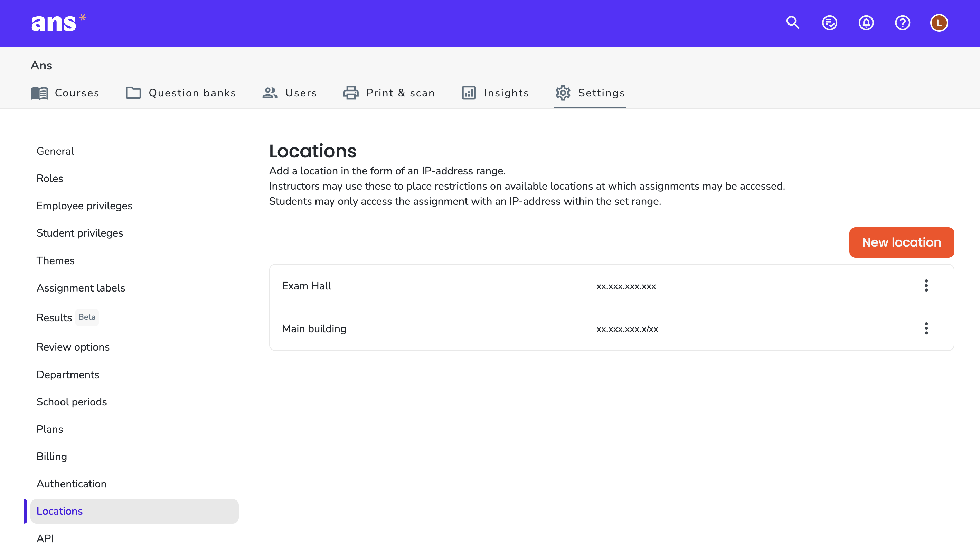This screenshot has height=554, width=980.
Task: Select the Exam Hall location row
Action: [611, 286]
